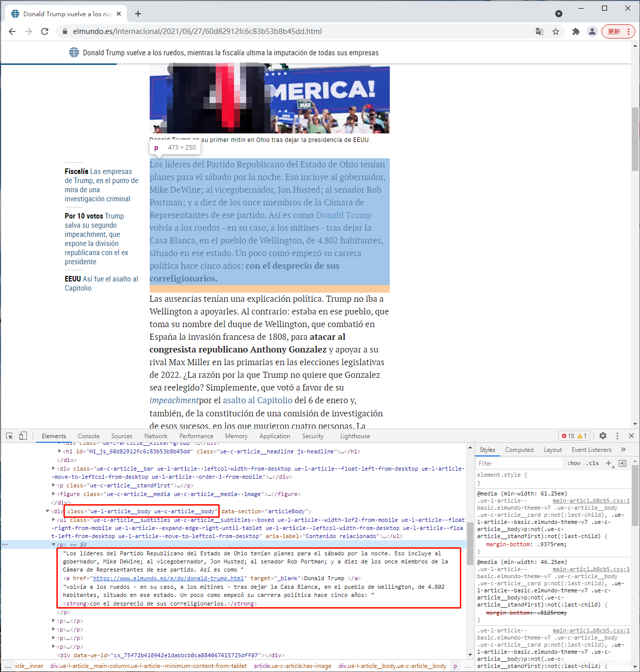Open the 18 errors and 1 warning counter
The height and width of the screenshot is (672, 640).
[x=574, y=436]
